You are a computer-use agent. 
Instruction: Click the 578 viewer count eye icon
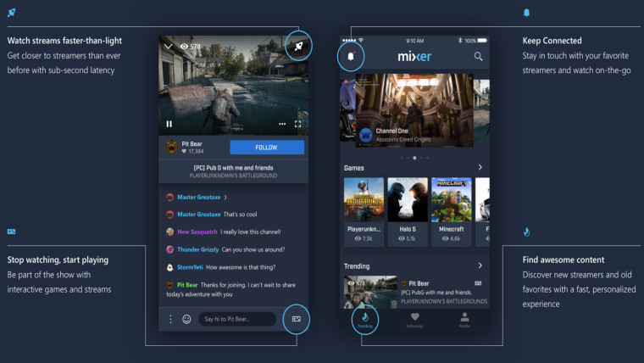point(184,47)
